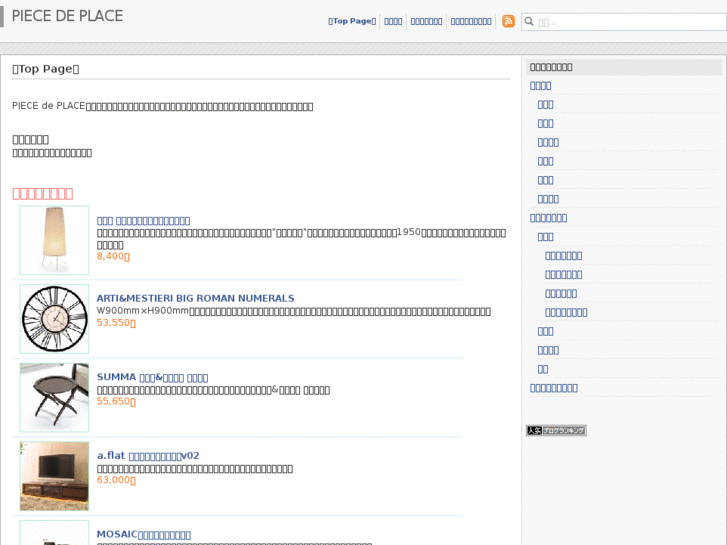Select the 55,650 price text

tap(116, 401)
